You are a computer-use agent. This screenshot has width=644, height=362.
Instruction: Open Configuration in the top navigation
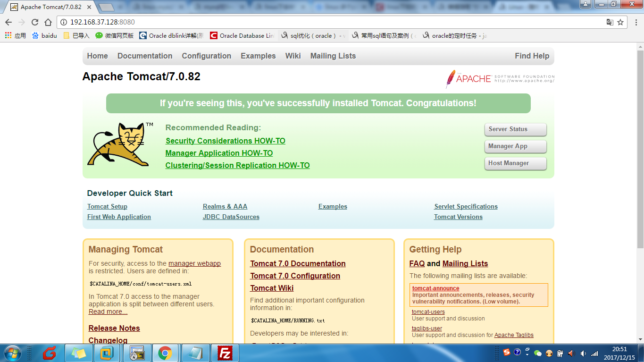(207, 56)
